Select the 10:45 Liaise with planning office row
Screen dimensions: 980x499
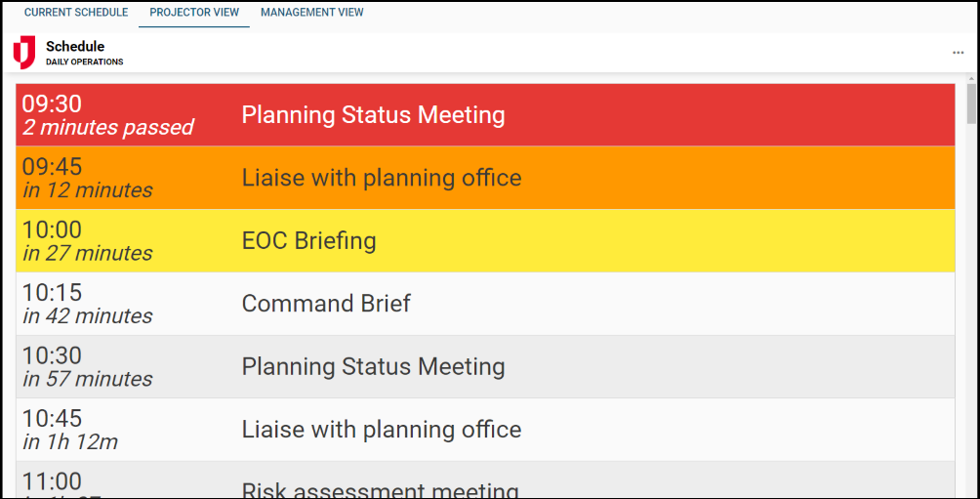coord(485,430)
